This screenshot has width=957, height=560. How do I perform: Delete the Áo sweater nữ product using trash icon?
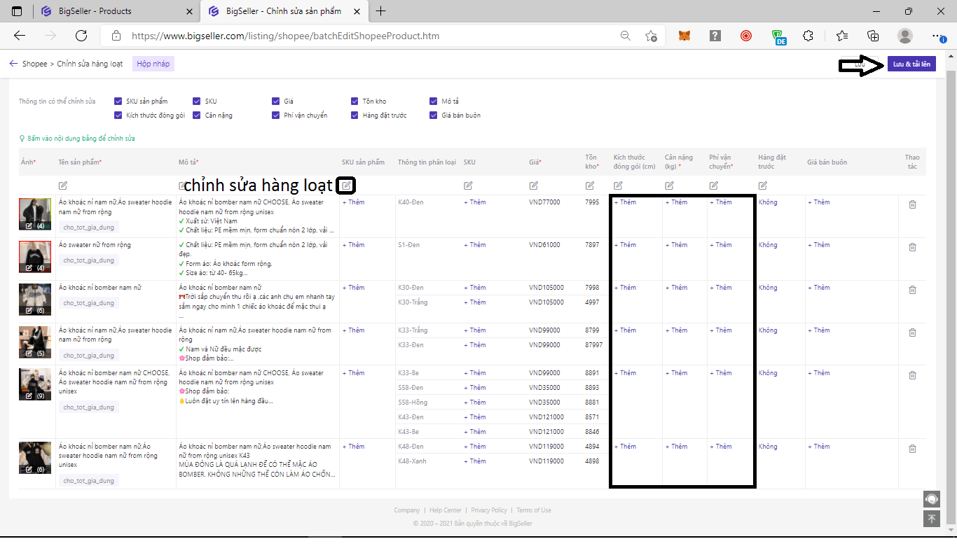[912, 246]
